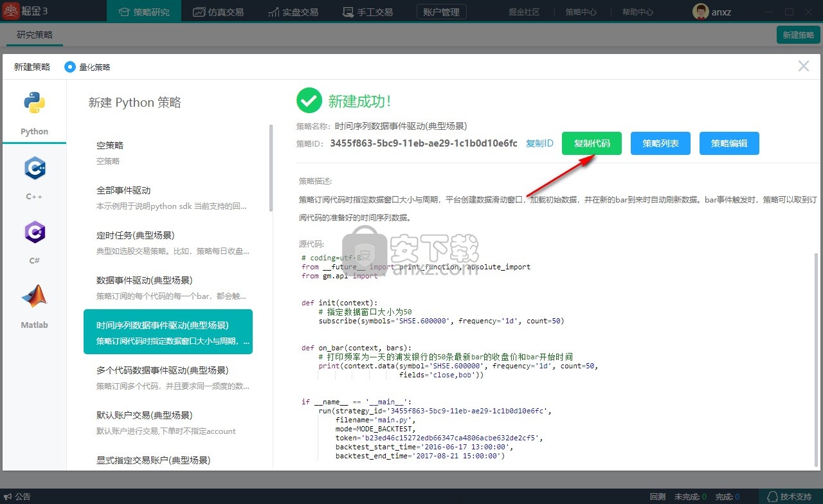Click the 掘金3 app logo

click(x=12, y=12)
